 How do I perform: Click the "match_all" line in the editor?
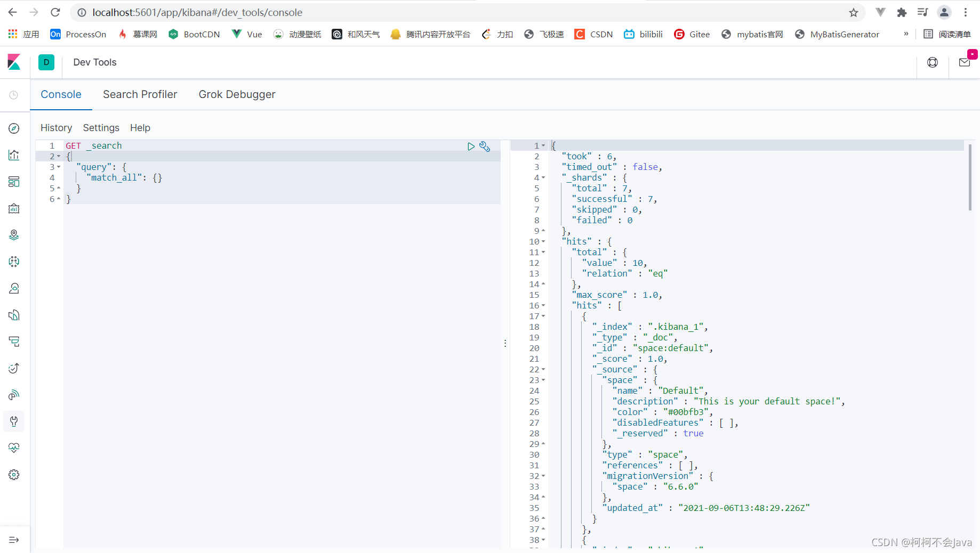click(282, 178)
